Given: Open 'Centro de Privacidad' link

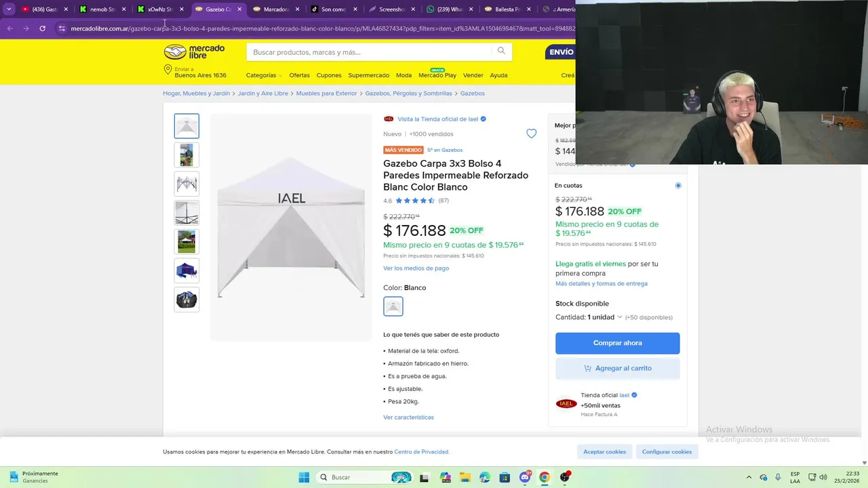Looking at the screenshot, I should 421,452.
